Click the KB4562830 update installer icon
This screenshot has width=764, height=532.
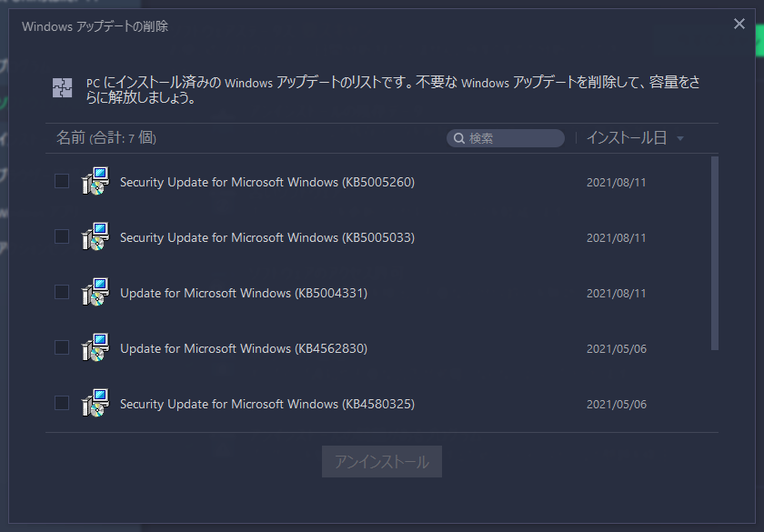point(95,348)
